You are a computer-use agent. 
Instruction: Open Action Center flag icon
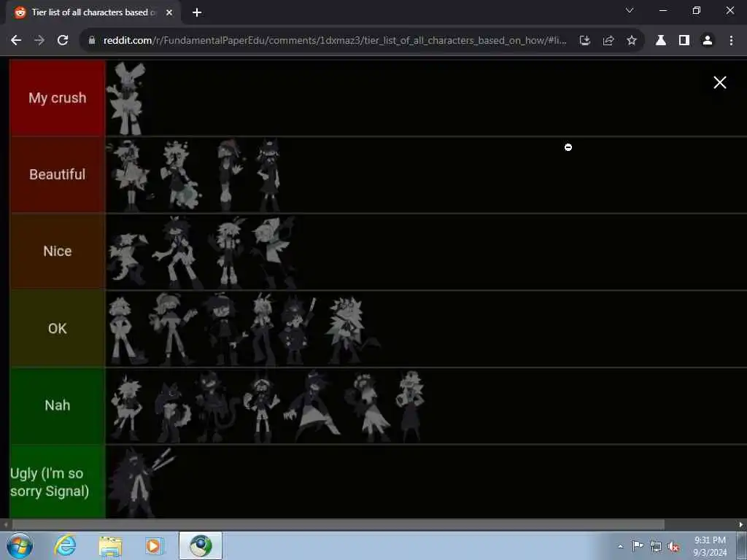638,545
